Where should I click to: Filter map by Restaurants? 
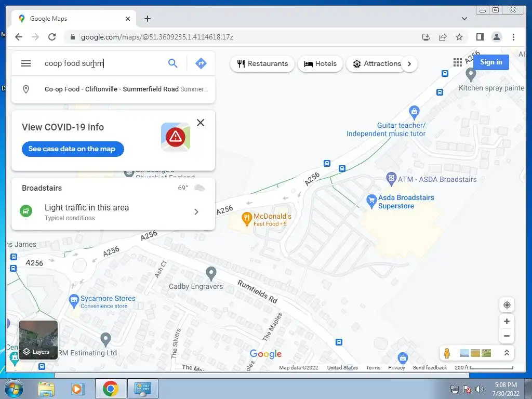(x=262, y=64)
